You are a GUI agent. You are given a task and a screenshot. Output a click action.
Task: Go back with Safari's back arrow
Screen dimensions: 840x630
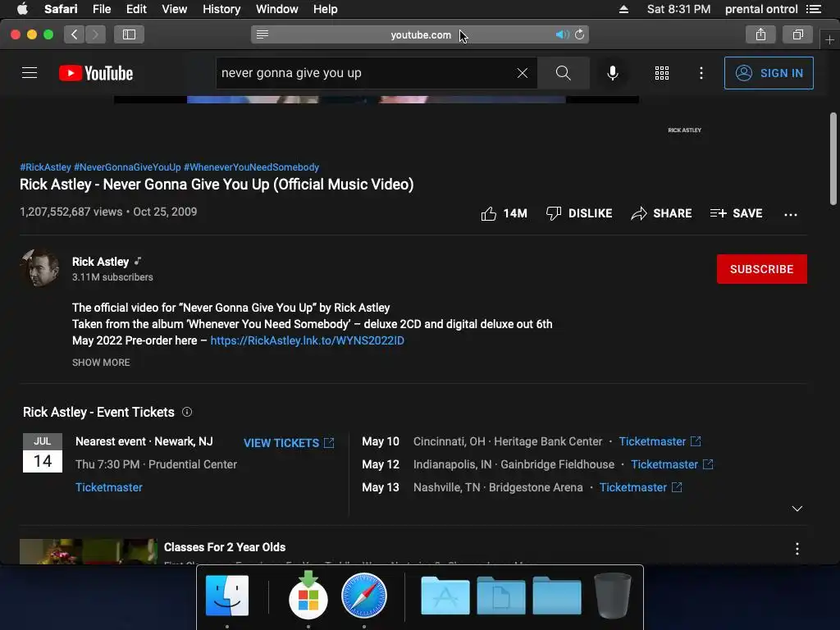(75, 34)
